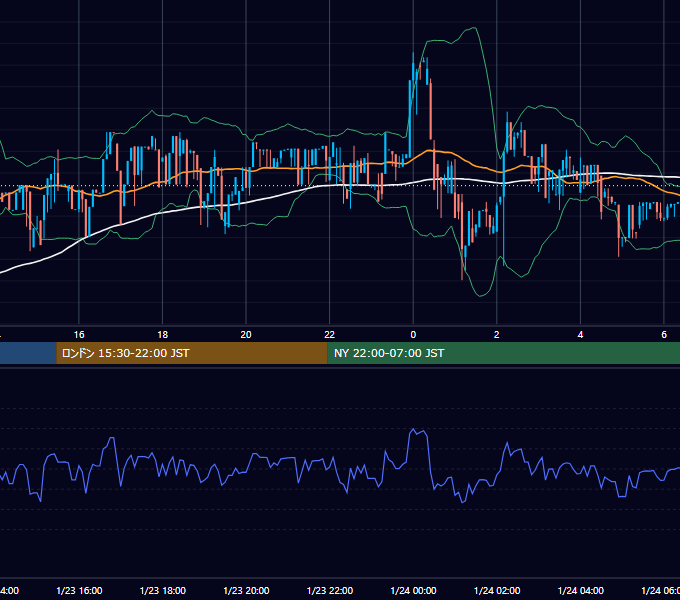Viewport: 680px width, 600px height.
Task: Click the London session band 15:30-22:00 JST
Action: point(192,353)
